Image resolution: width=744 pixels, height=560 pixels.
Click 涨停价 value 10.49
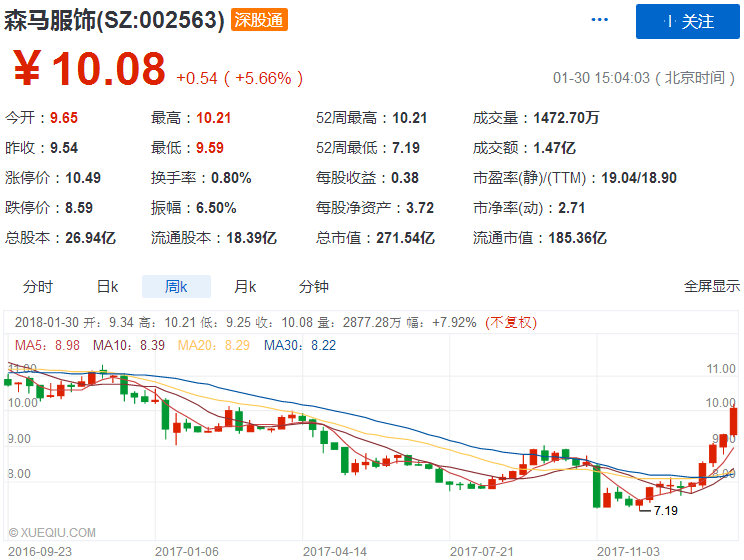83,178
